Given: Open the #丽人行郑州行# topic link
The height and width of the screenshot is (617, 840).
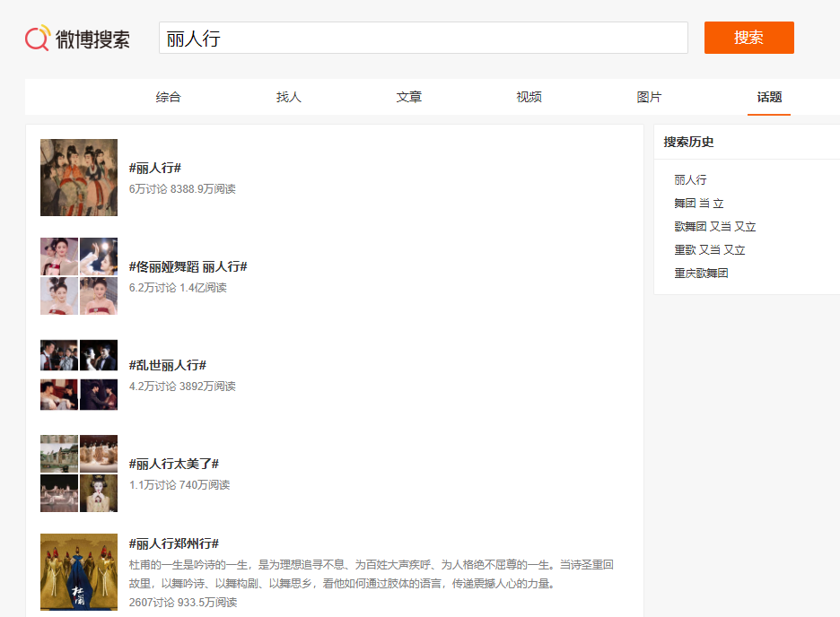Looking at the screenshot, I should (174, 544).
